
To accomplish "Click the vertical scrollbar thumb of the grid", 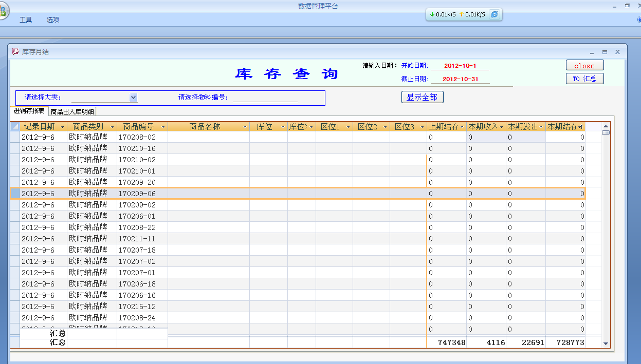I will [x=606, y=132].
